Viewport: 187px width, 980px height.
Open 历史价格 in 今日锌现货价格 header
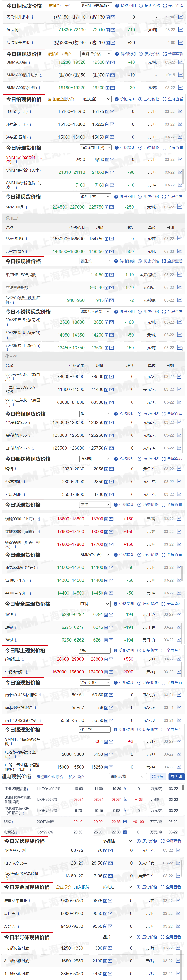pyautogui.click(x=149, y=148)
